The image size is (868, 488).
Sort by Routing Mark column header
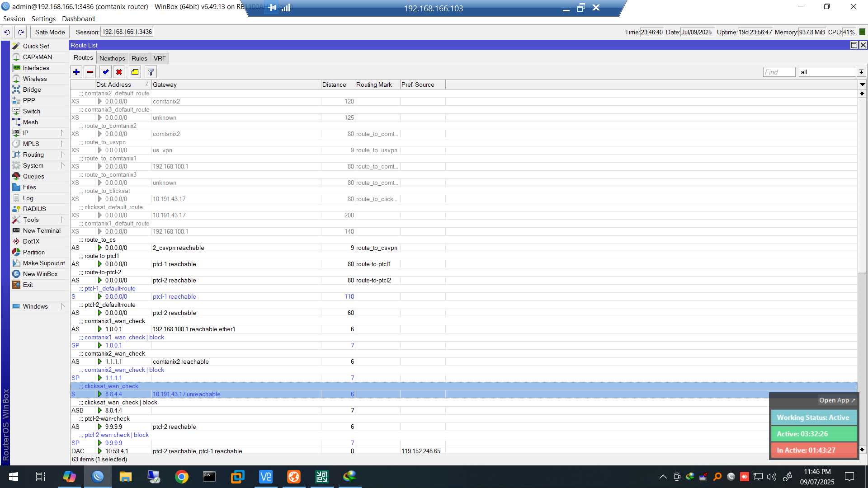tap(377, 84)
